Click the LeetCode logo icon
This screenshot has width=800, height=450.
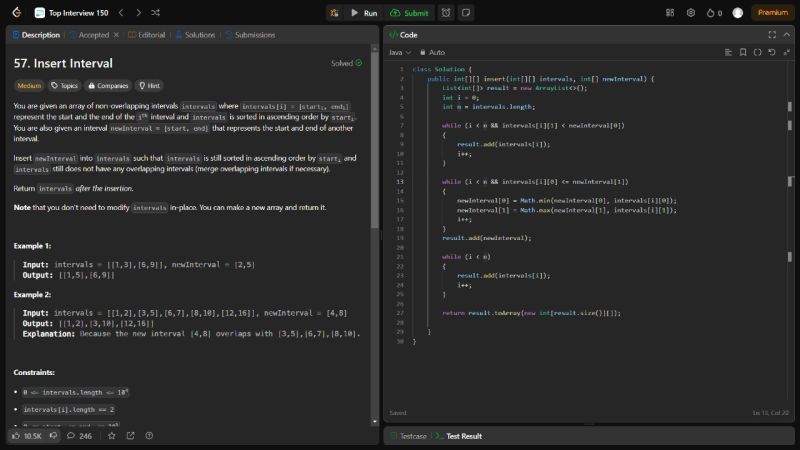pyautogui.click(x=17, y=13)
